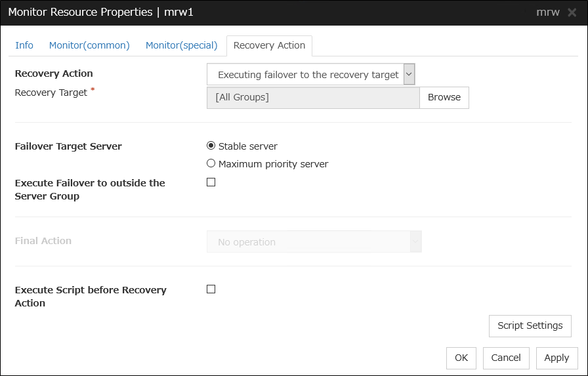This screenshot has width=588, height=376.
Task: Expand the Recovery Action dropdown arrow
Action: coord(409,75)
